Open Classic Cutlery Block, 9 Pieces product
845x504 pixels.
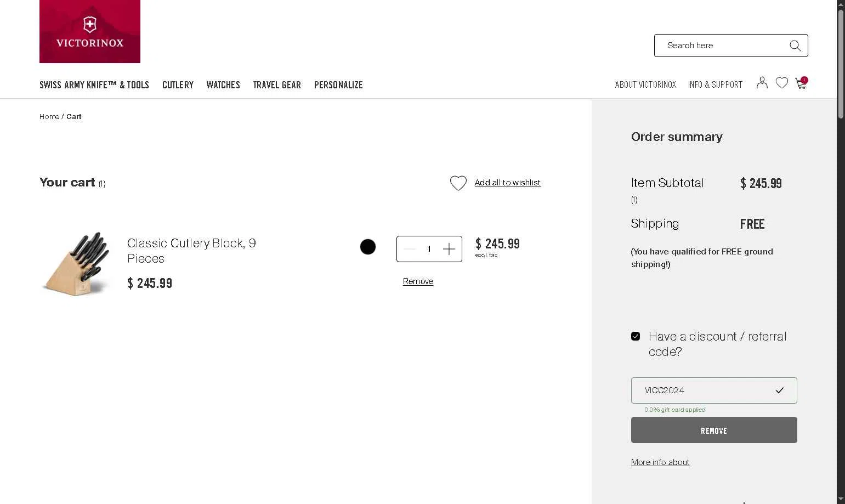191,251
